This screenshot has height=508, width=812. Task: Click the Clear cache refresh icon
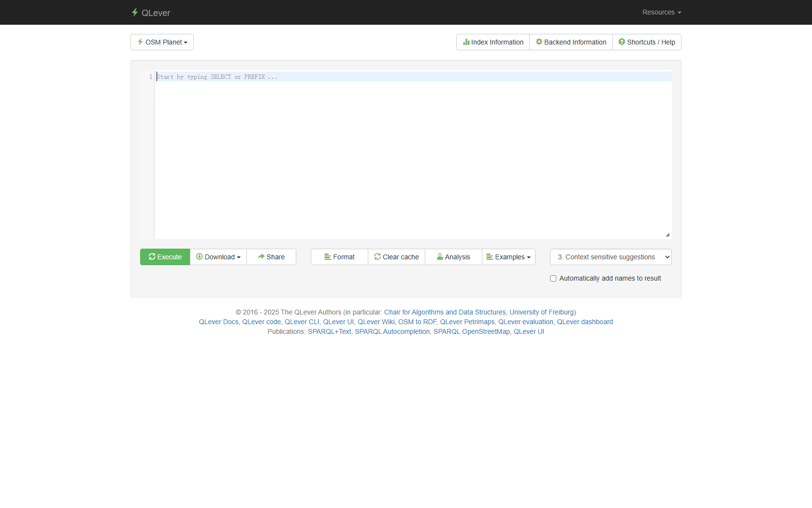(377, 256)
